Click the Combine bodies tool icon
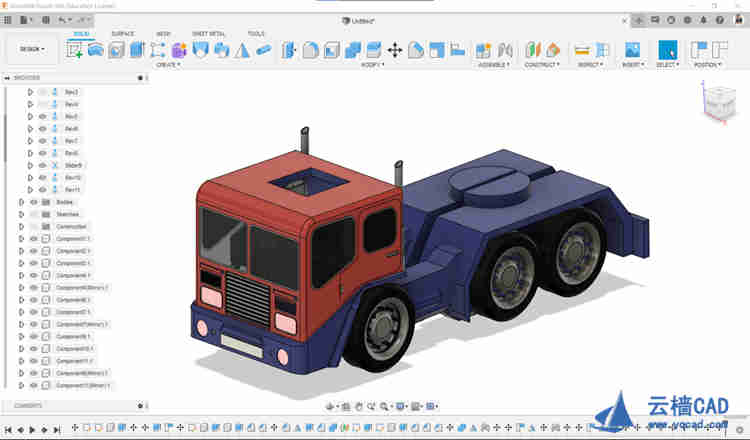Viewport: 750px width, 440px height. click(353, 50)
